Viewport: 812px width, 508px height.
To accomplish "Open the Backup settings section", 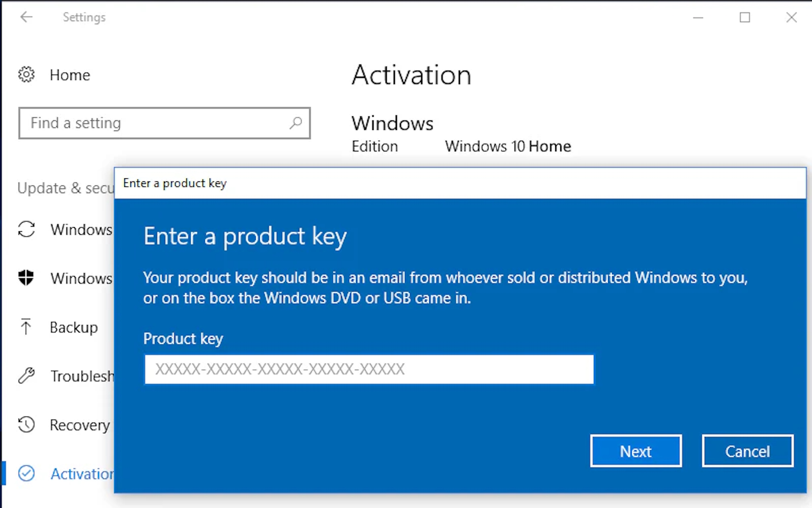I will click(74, 328).
